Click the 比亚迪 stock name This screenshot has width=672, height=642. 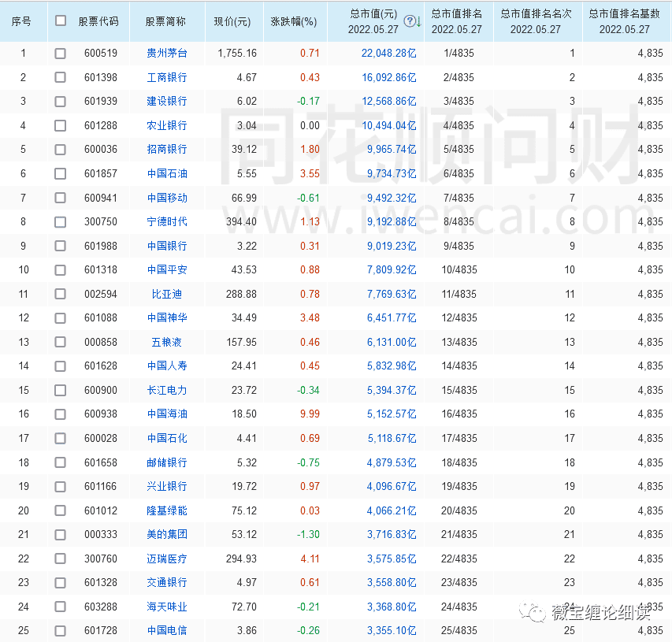[x=167, y=294]
